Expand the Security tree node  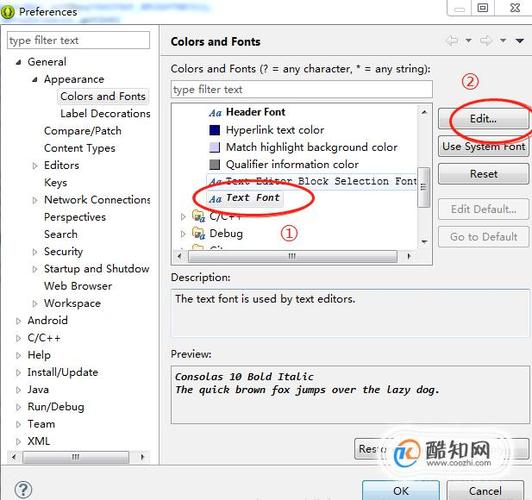tap(35, 252)
